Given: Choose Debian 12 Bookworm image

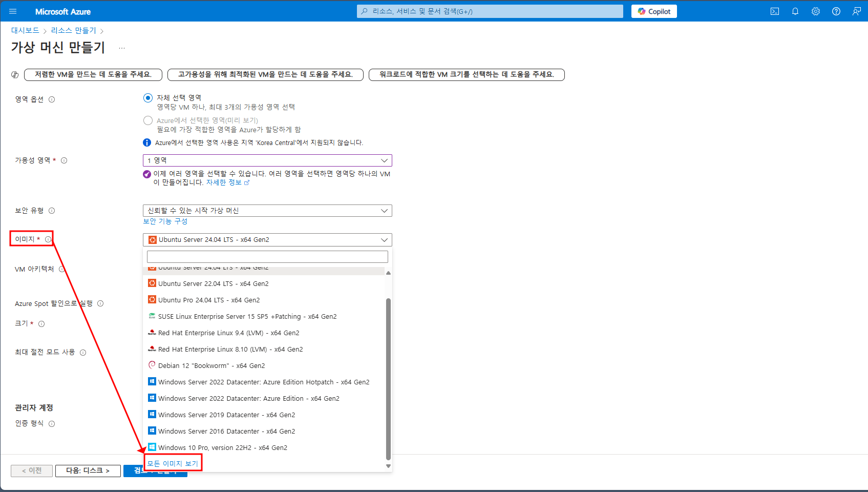Looking at the screenshot, I should [264, 365].
